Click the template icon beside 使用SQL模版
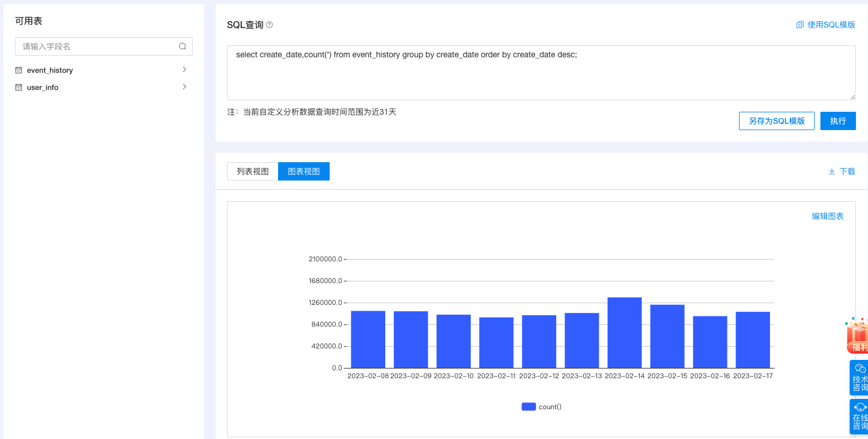The height and width of the screenshot is (439, 868). [800, 25]
